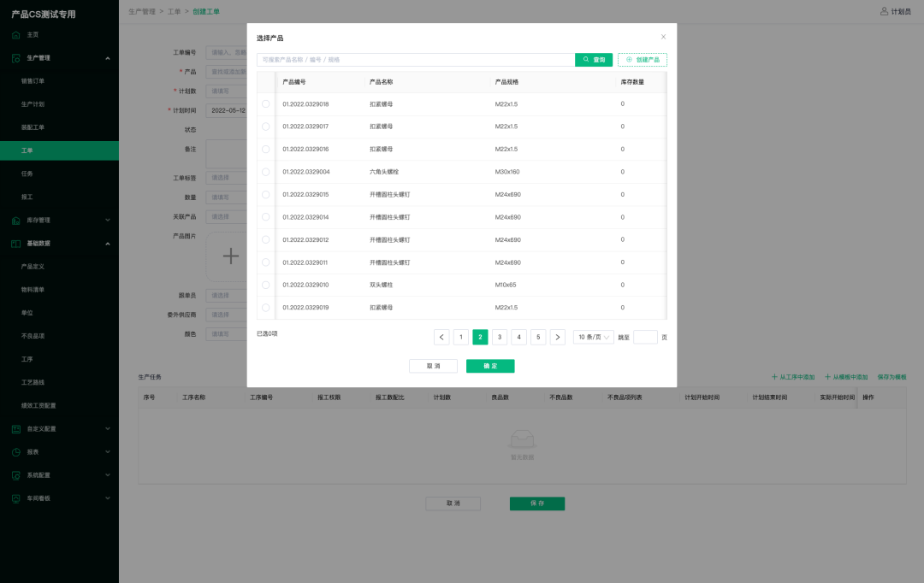Choose radio button for product 01.2022.0329010
The image size is (924, 583).
[x=266, y=285]
